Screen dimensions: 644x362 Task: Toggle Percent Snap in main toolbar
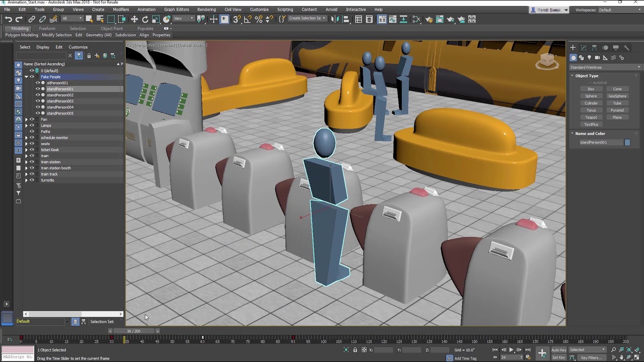(x=259, y=19)
